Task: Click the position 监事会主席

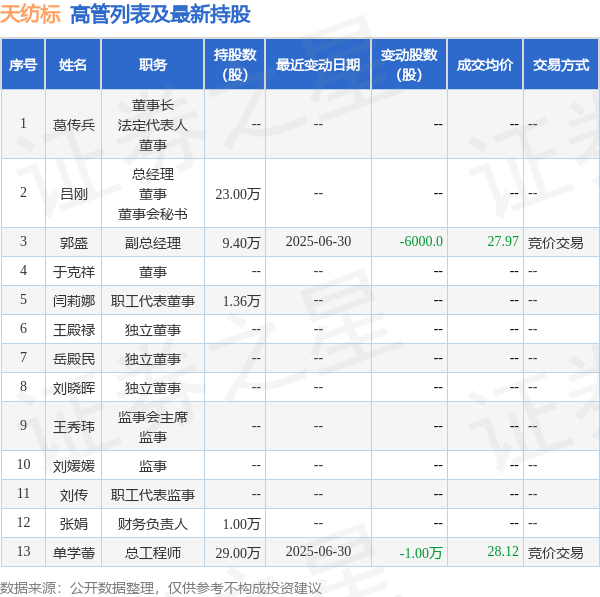Action: pyautogui.click(x=153, y=417)
